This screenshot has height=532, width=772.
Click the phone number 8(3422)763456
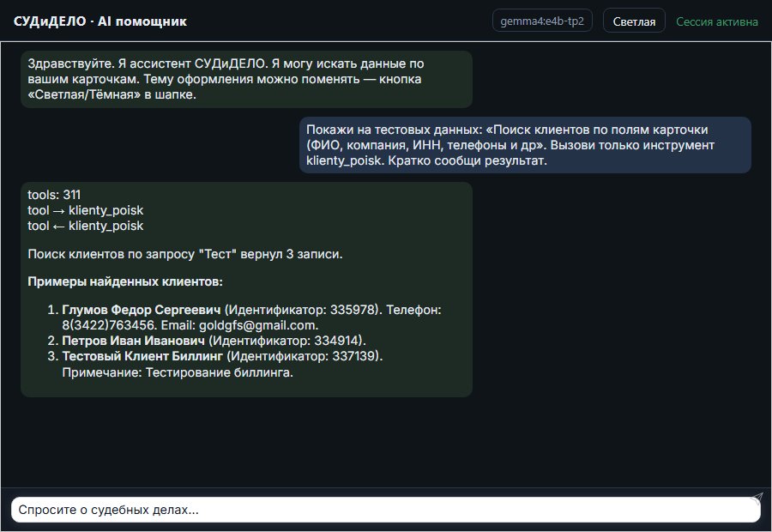click(x=108, y=325)
